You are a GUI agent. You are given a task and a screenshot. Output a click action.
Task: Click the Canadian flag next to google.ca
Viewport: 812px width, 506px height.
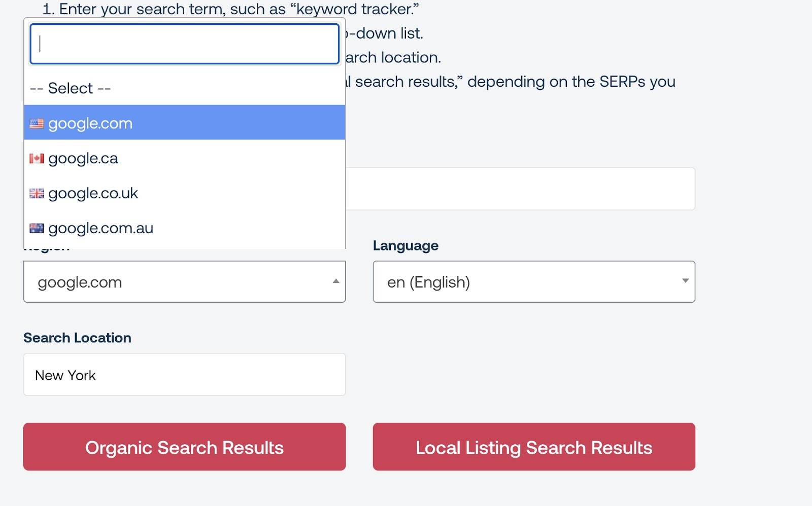(36, 158)
